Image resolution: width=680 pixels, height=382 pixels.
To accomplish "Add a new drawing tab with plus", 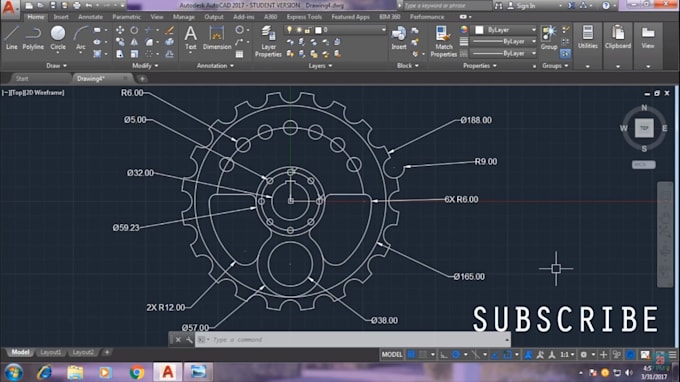I will (x=142, y=78).
